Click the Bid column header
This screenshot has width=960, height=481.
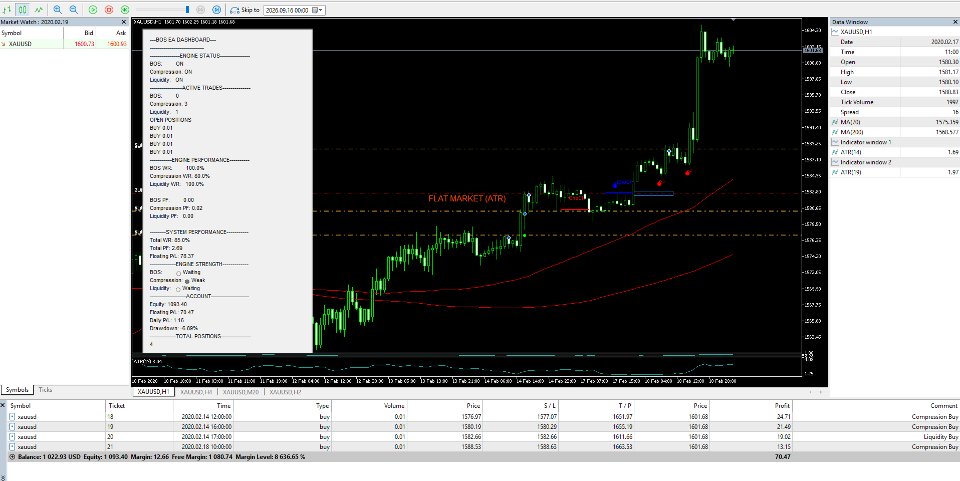[x=89, y=33]
